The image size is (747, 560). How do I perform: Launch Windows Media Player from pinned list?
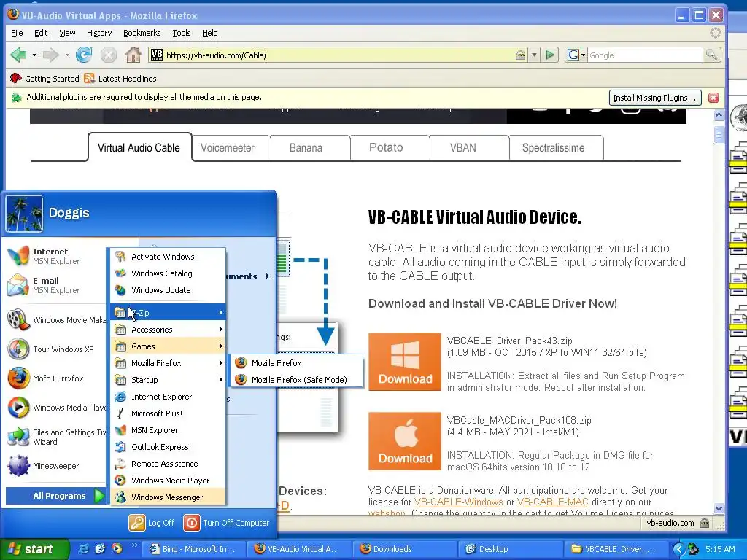coord(55,408)
